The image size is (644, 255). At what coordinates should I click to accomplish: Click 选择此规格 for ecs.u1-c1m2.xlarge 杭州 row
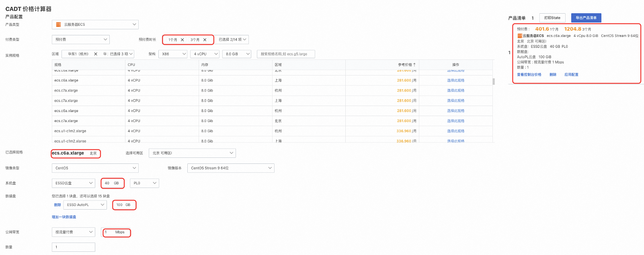[455, 131]
